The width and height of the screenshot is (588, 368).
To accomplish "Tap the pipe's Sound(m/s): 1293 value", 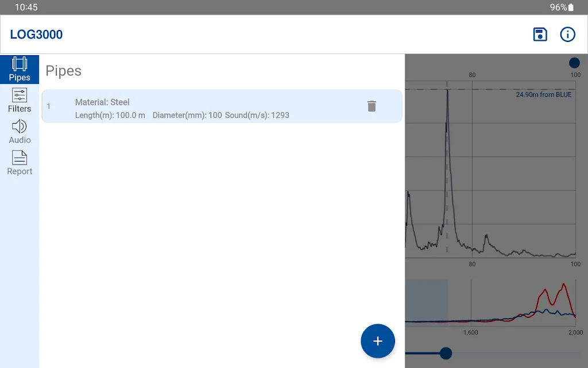I will [x=257, y=115].
